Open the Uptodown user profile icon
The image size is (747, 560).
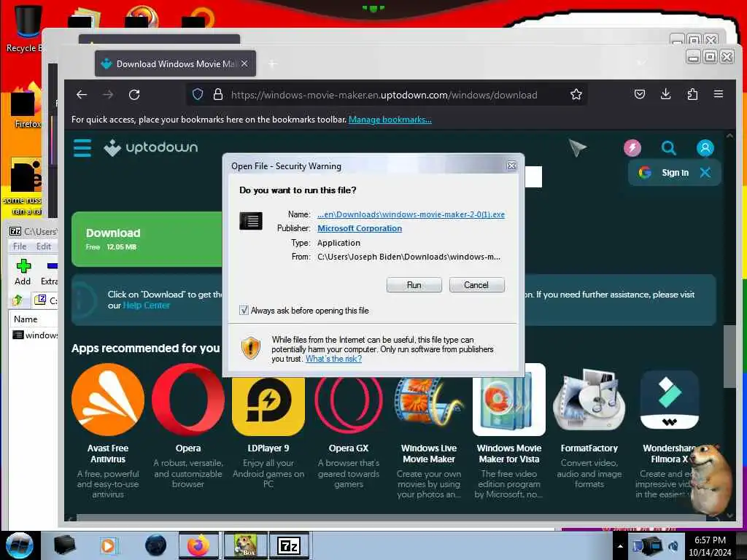click(705, 148)
